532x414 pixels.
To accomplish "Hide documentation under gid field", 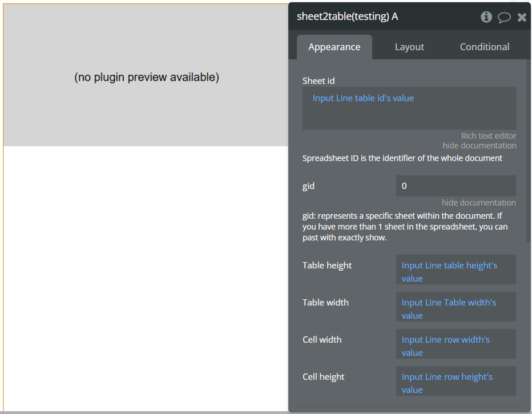I will click(478, 203).
